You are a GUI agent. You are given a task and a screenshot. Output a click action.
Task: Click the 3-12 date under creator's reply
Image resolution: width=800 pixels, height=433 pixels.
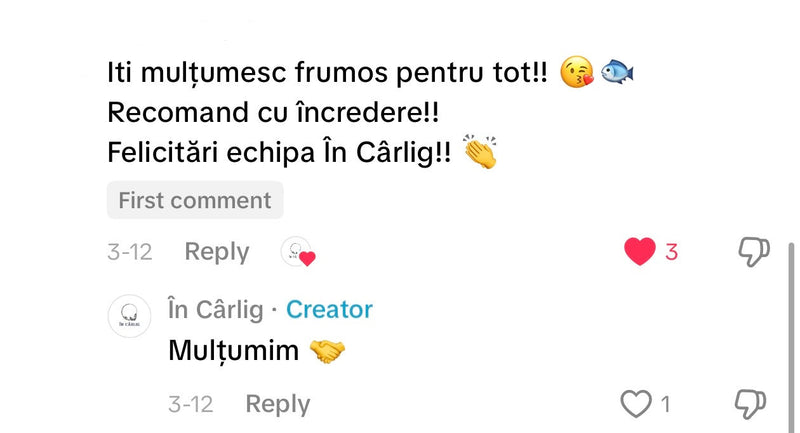[190, 404]
